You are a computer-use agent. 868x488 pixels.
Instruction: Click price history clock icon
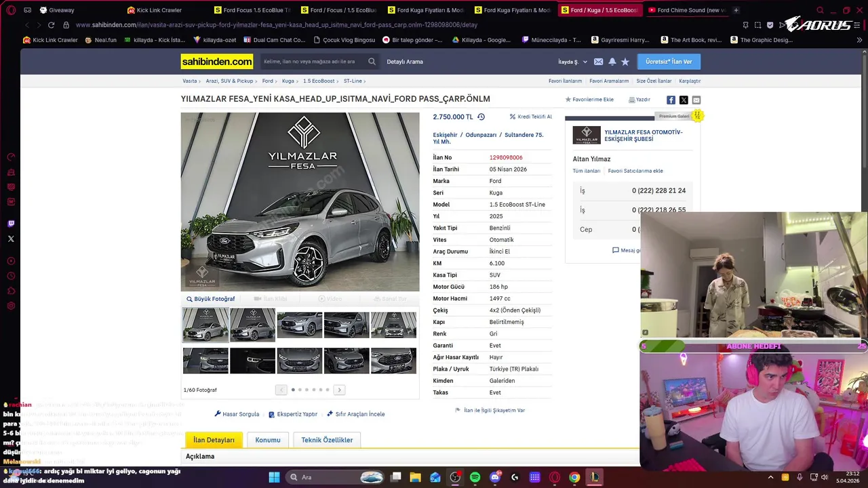[481, 117]
